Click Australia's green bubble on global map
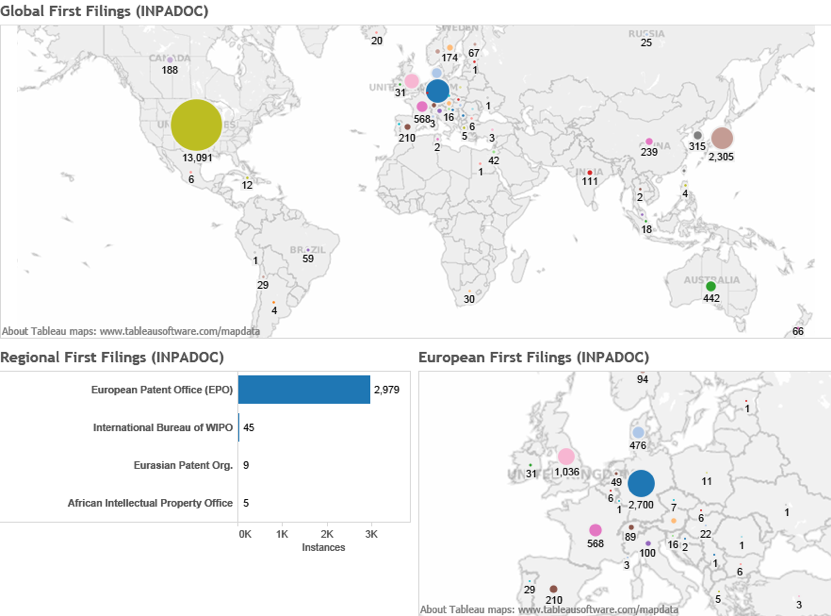 711,286
